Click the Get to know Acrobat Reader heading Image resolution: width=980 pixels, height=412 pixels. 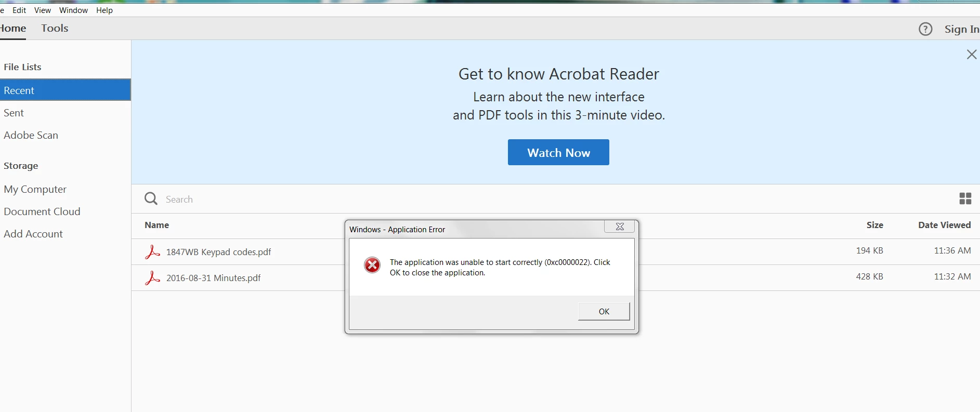point(558,74)
